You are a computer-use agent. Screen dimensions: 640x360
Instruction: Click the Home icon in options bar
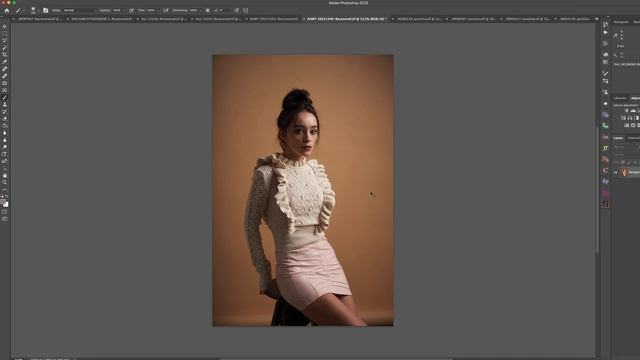[7, 10]
